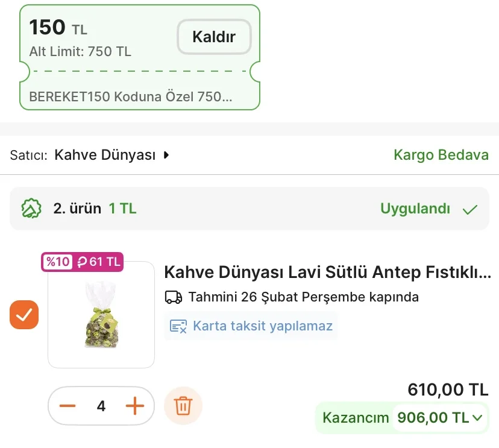
Task: Open the chocolate bag product thumbnail
Action: point(101,315)
